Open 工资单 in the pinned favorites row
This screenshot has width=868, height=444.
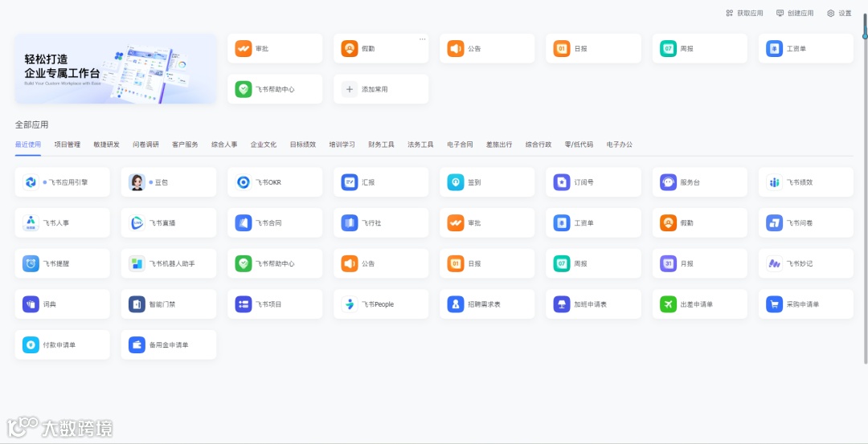(806, 49)
